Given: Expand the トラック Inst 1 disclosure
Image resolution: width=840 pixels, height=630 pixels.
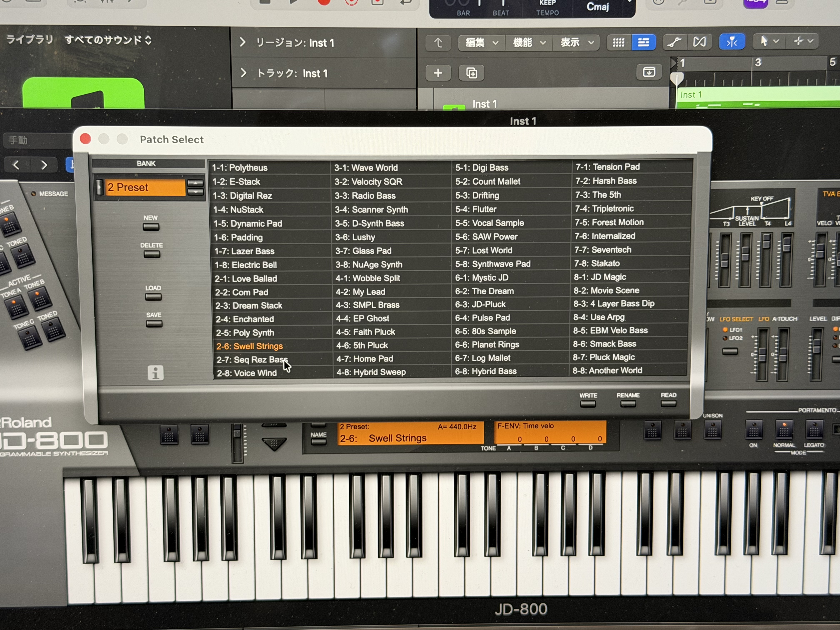Looking at the screenshot, I should click(243, 72).
